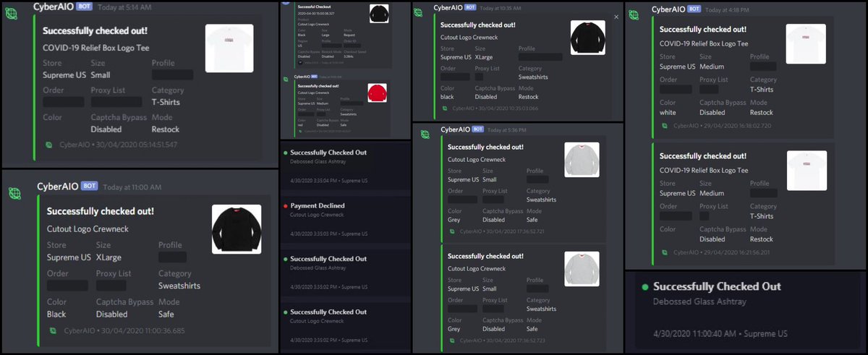This screenshot has width=868, height=355.
Task: Click the green status dot beside the 3:35:04 PM ashtray entry
Action: click(x=286, y=153)
